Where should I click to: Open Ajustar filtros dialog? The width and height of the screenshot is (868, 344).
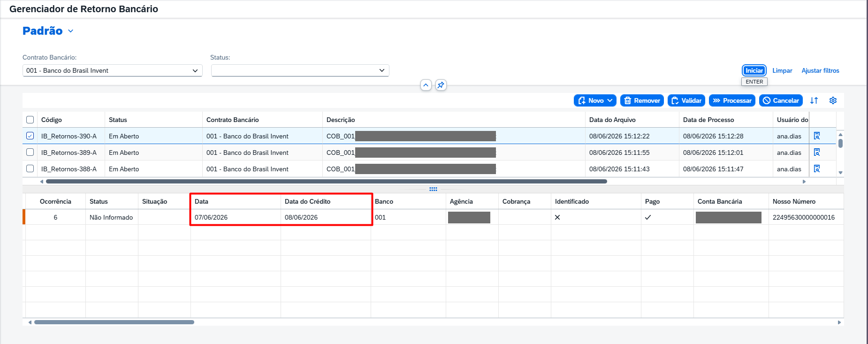(x=820, y=70)
